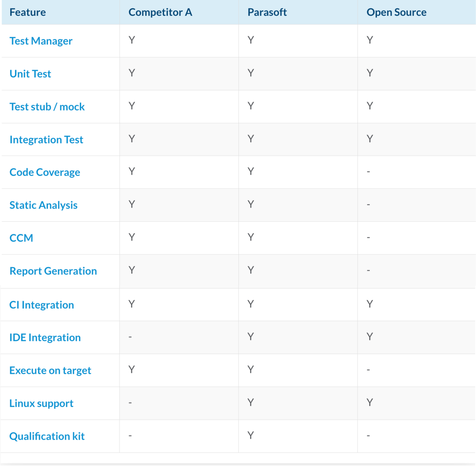Click Parasoft's Y cell for Qualification kit
This screenshot has height=466, width=476.
[250, 435]
